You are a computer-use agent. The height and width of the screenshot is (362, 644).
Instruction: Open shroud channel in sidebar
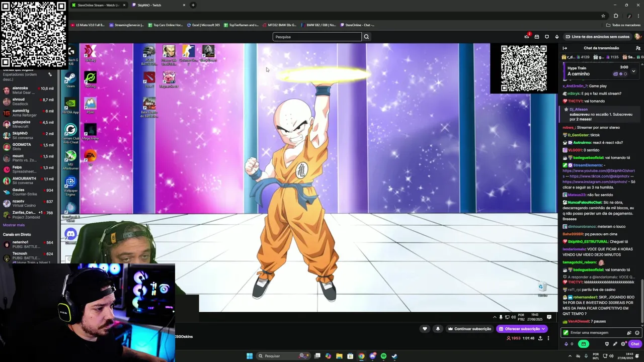click(x=29, y=102)
